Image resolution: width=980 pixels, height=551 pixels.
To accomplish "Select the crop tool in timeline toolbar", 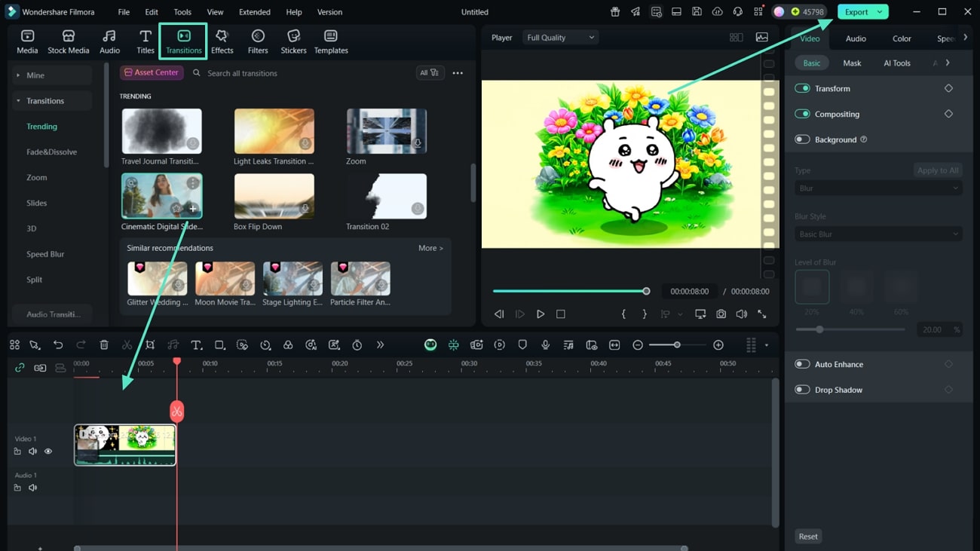I will click(150, 344).
